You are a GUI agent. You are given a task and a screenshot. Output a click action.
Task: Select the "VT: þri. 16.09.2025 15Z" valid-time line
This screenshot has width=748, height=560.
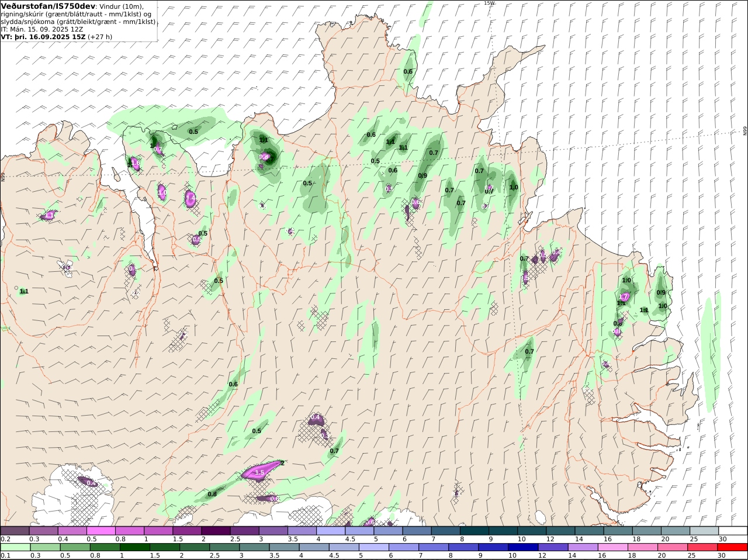coord(43,36)
